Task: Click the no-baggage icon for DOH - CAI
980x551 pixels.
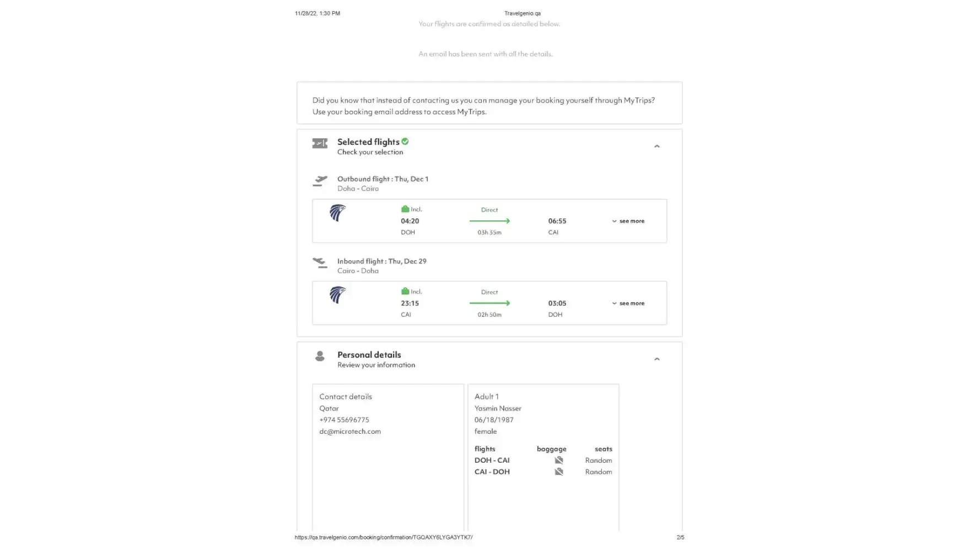Action: (x=559, y=461)
